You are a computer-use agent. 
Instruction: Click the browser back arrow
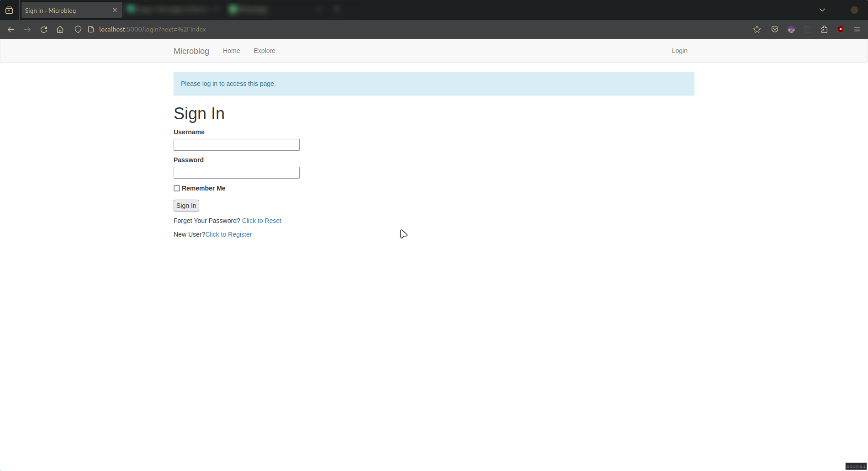[11, 29]
